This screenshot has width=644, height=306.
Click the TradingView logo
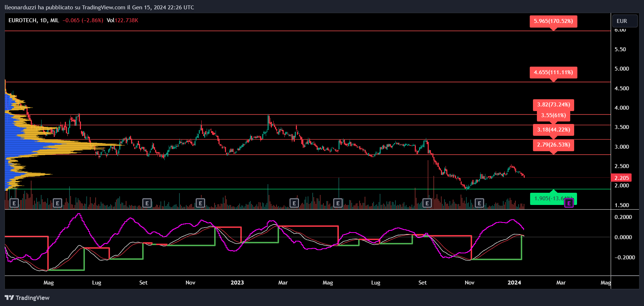[x=27, y=298]
